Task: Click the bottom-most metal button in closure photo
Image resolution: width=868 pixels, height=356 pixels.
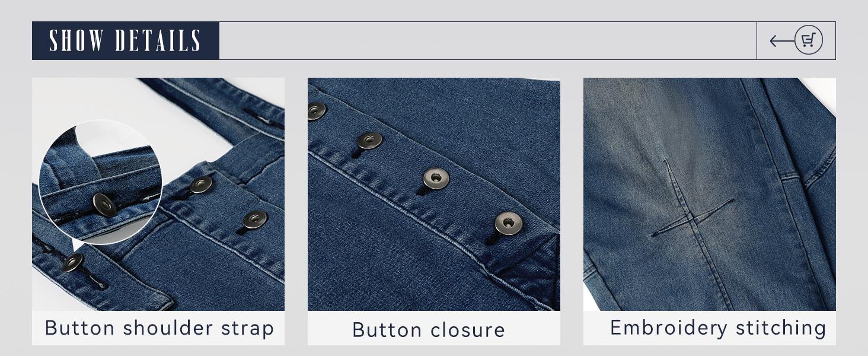Action: pyautogui.click(x=508, y=224)
